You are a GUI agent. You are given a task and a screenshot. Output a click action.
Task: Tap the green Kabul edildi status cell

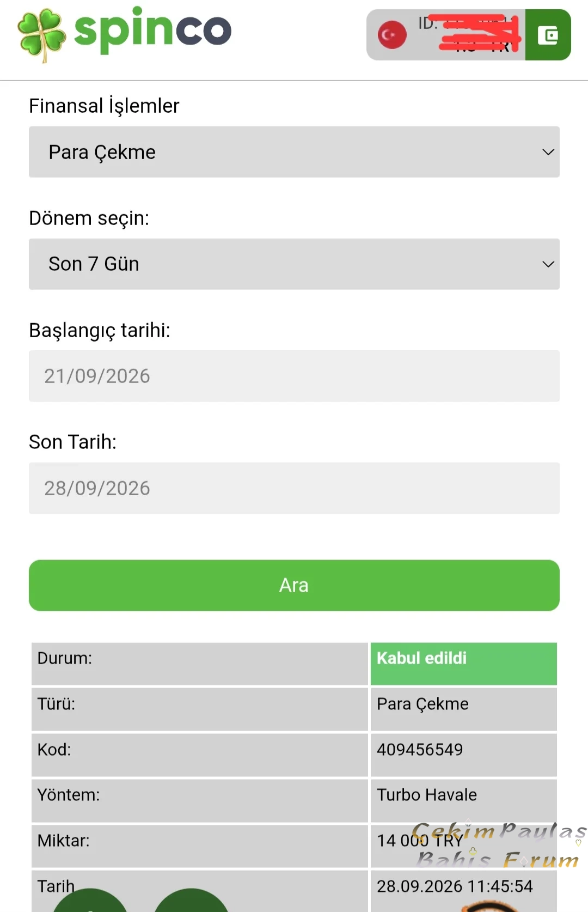click(464, 664)
